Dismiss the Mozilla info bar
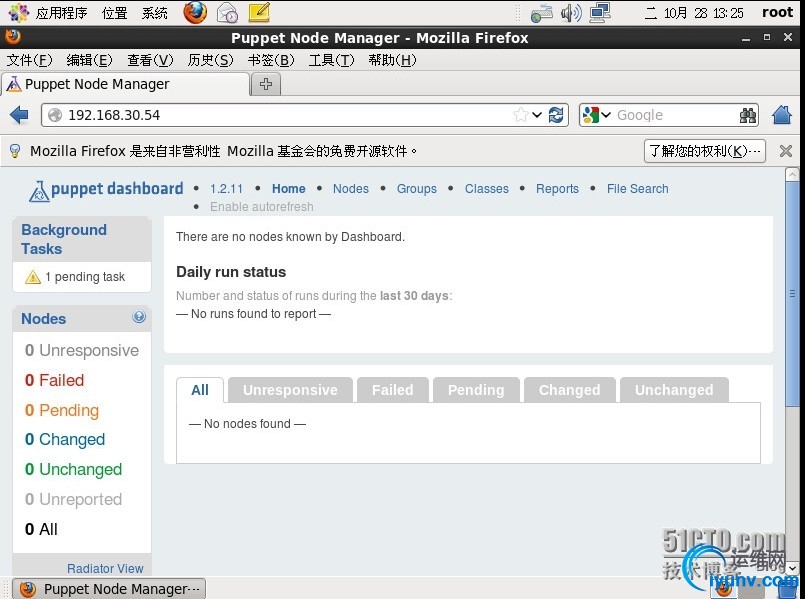The height and width of the screenshot is (599, 805). pos(785,151)
